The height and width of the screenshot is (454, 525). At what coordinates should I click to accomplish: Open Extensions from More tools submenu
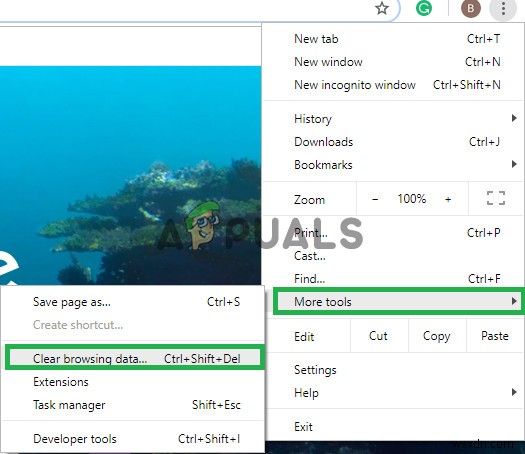(x=134, y=382)
